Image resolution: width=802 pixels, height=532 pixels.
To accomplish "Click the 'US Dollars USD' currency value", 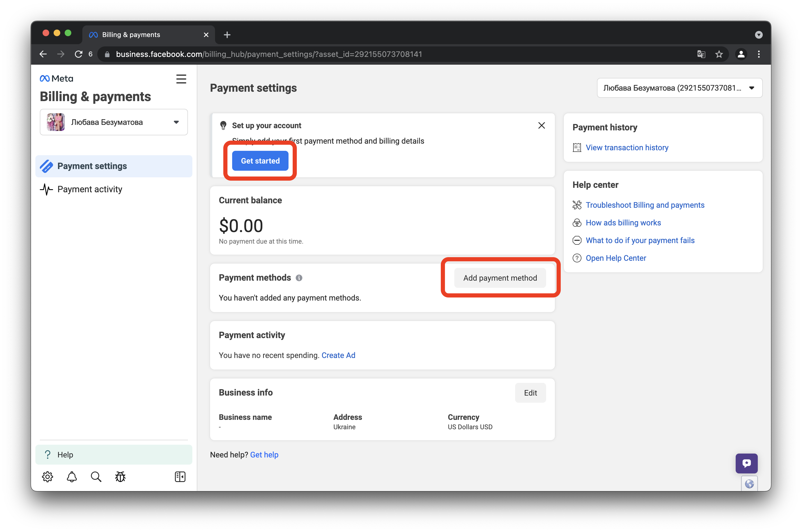I will pyautogui.click(x=470, y=427).
